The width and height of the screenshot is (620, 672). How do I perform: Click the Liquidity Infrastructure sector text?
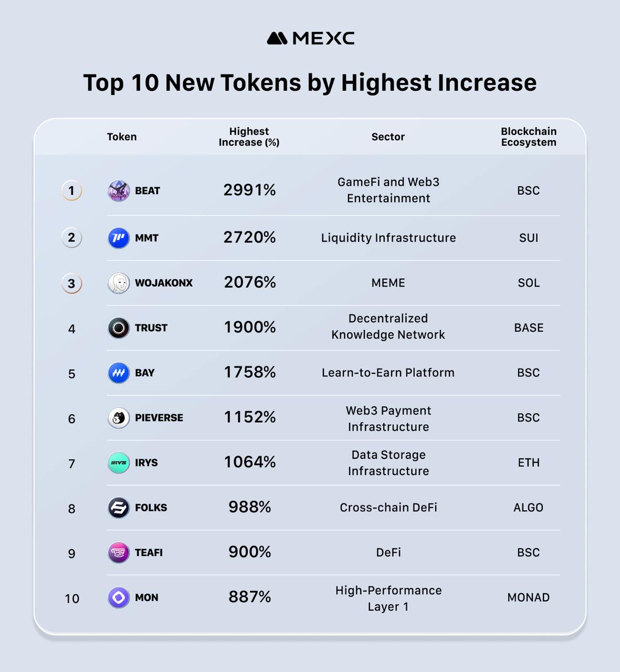[x=388, y=238]
